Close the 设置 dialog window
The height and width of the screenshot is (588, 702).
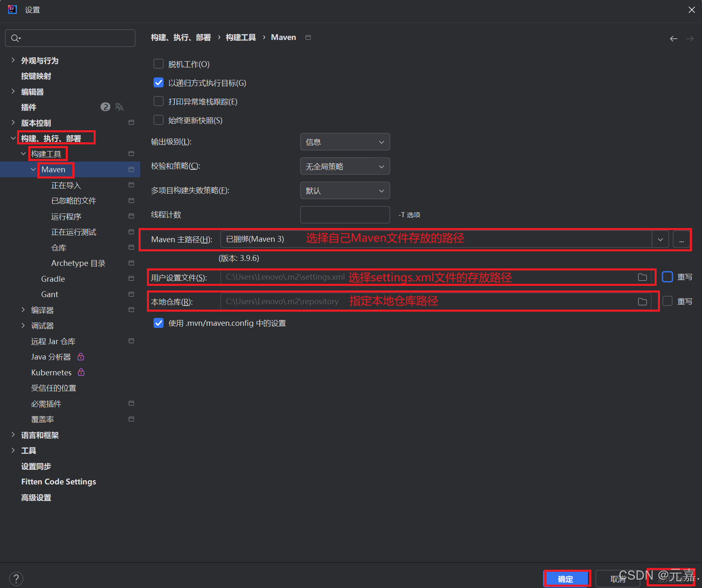[692, 10]
